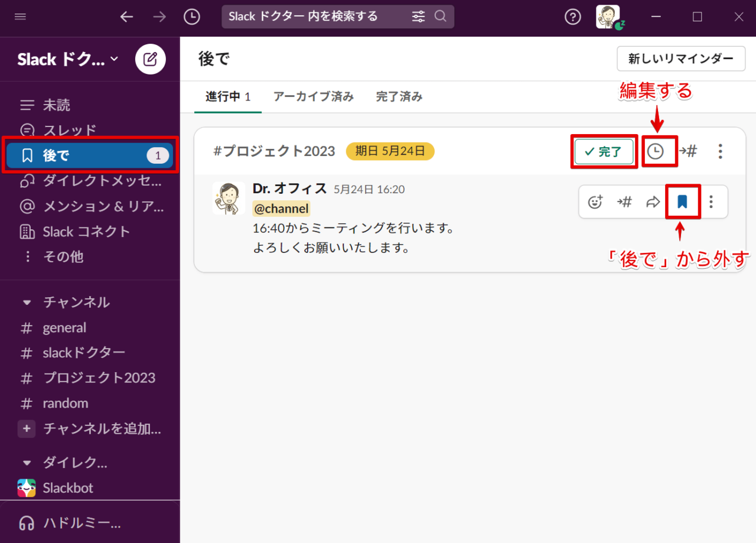Open the slackドクター channel
Viewport: 756px width, 543px height.
[89, 353]
